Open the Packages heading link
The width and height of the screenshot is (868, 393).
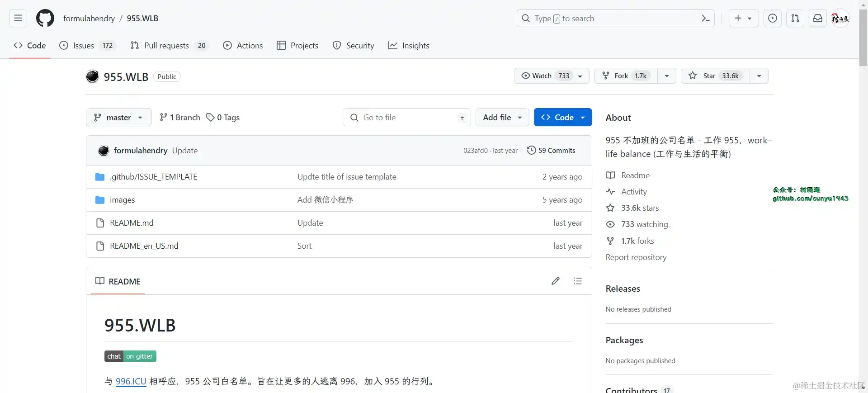click(624, 340)
